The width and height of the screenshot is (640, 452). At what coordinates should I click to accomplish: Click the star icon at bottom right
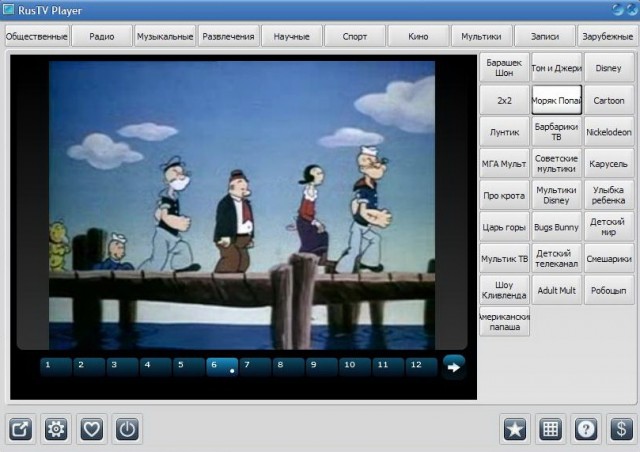click(x=515, y=429)
